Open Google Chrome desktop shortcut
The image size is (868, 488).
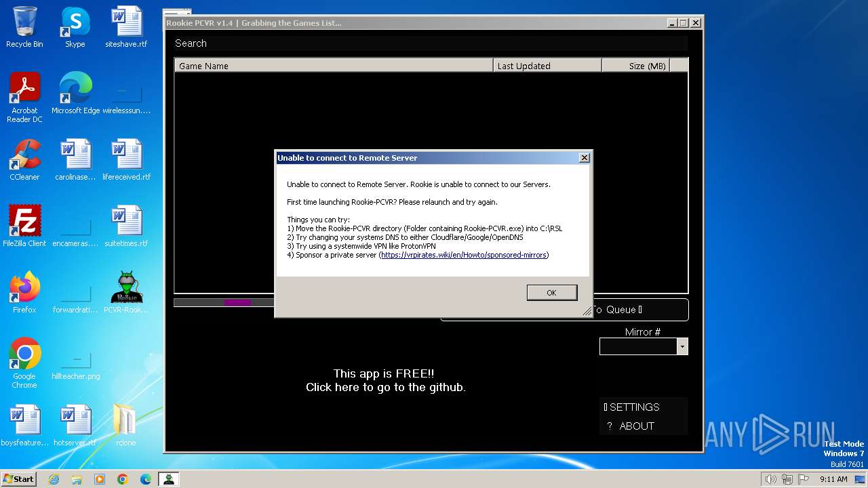tap(24, 363)
